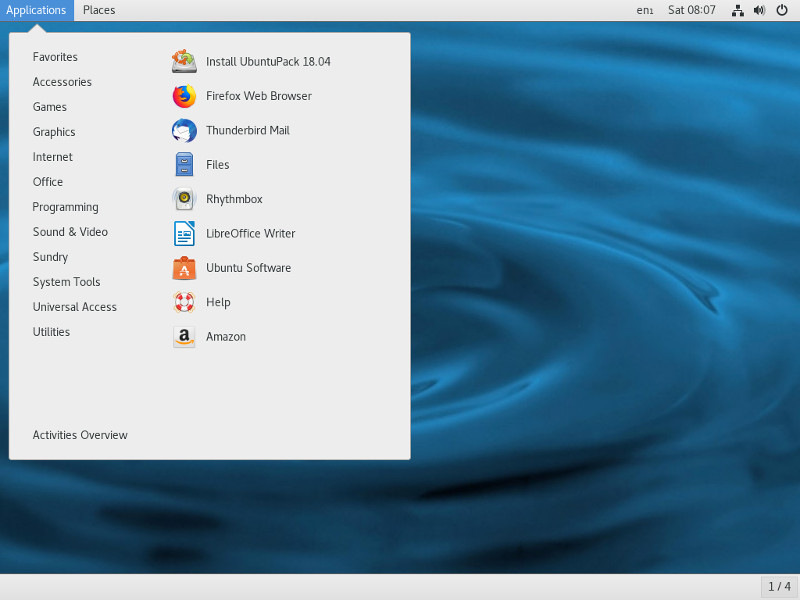Open the network connection tray icon

737,10
